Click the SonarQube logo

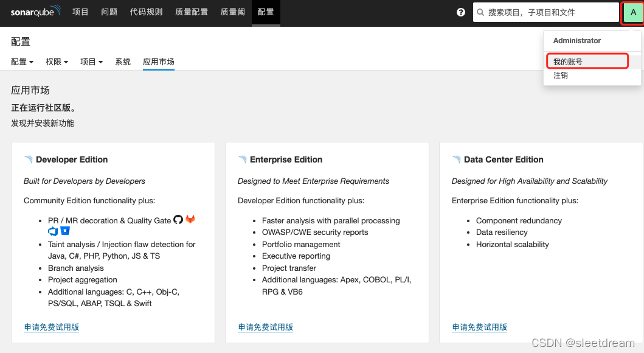[36, 11]
